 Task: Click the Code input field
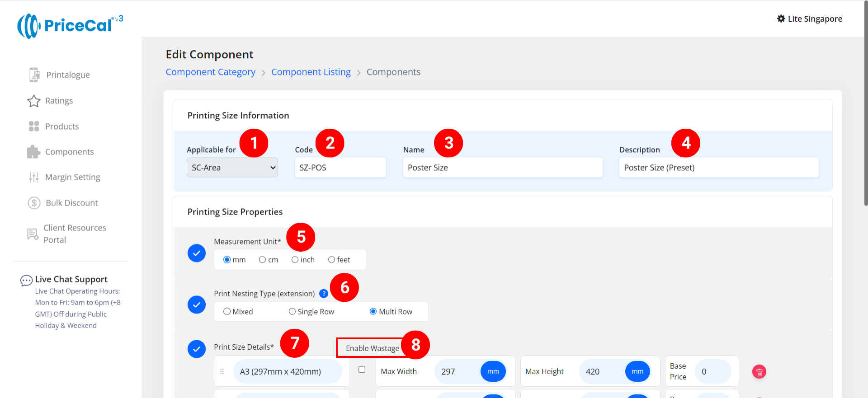[340, 168]
